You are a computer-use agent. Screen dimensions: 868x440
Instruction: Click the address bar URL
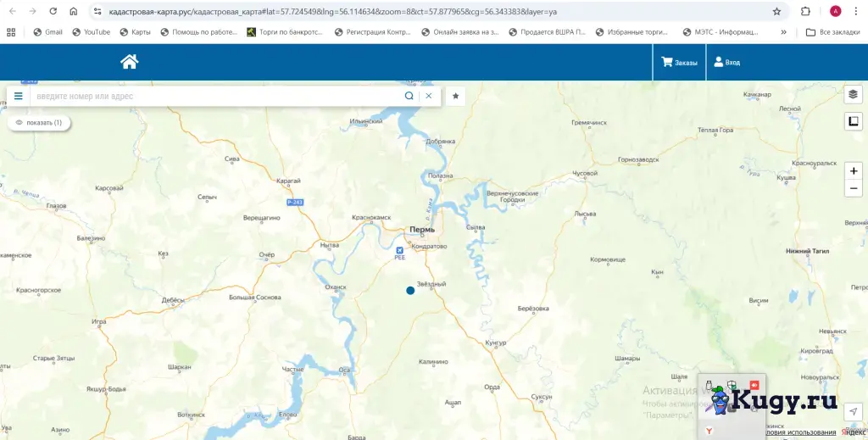[332, 11]
